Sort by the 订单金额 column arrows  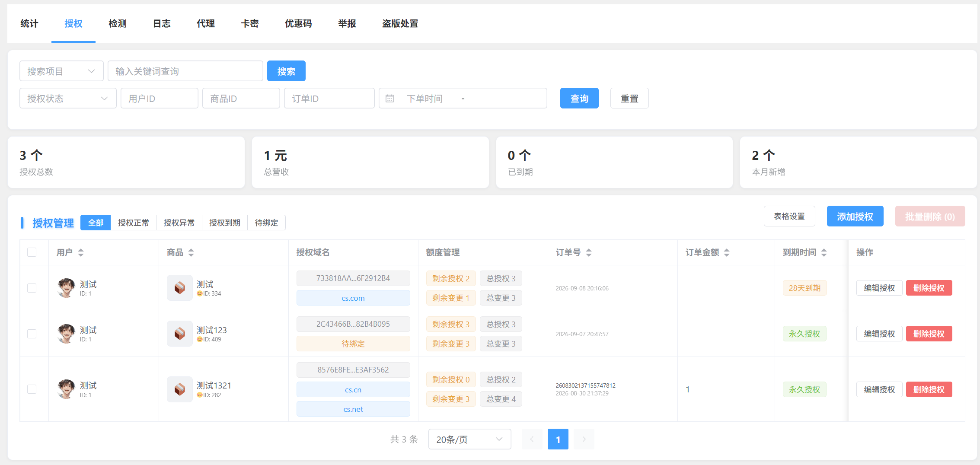click(x=727, y=252)
